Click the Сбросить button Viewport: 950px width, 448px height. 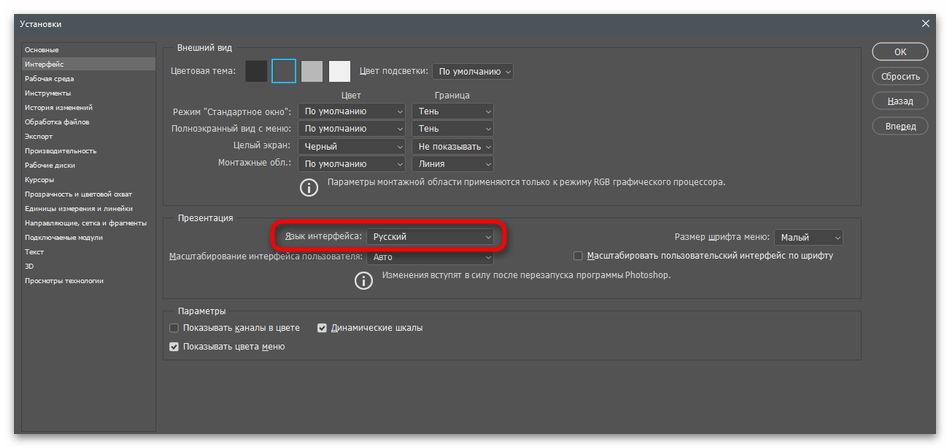click(x=900, y=76)
